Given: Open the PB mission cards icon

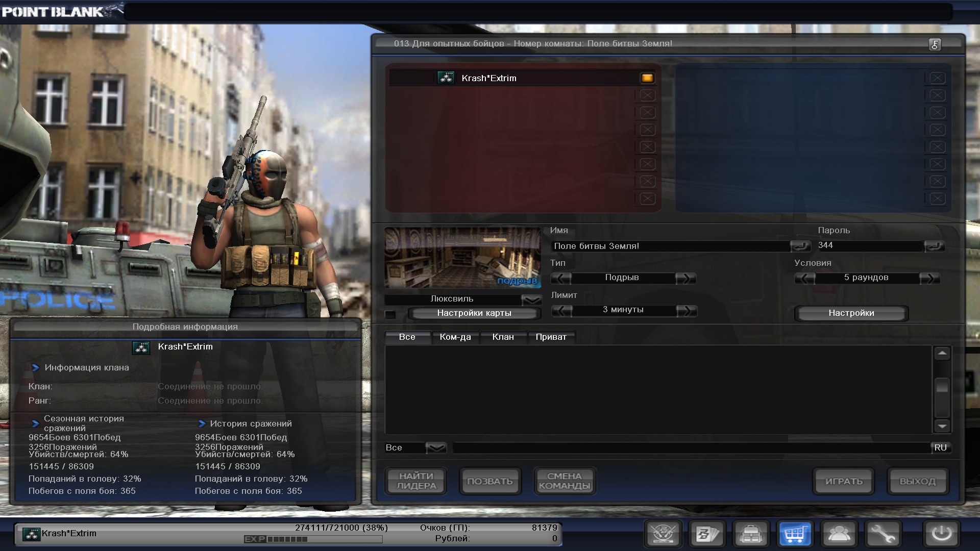Looking at the screenshot, I should point(707,534).
